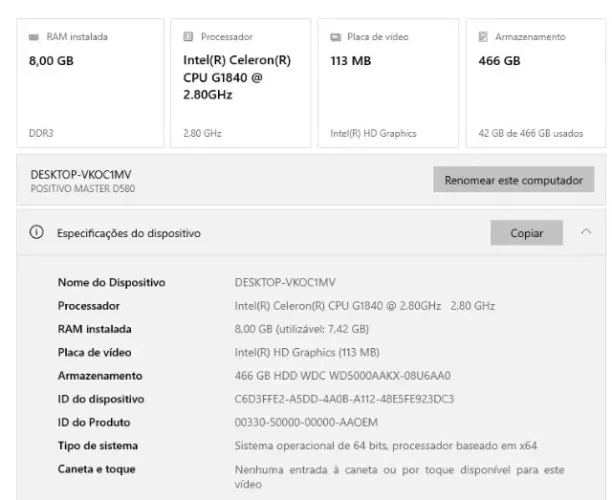Click Placa de vídeo label in specifications list

[94, 352]
